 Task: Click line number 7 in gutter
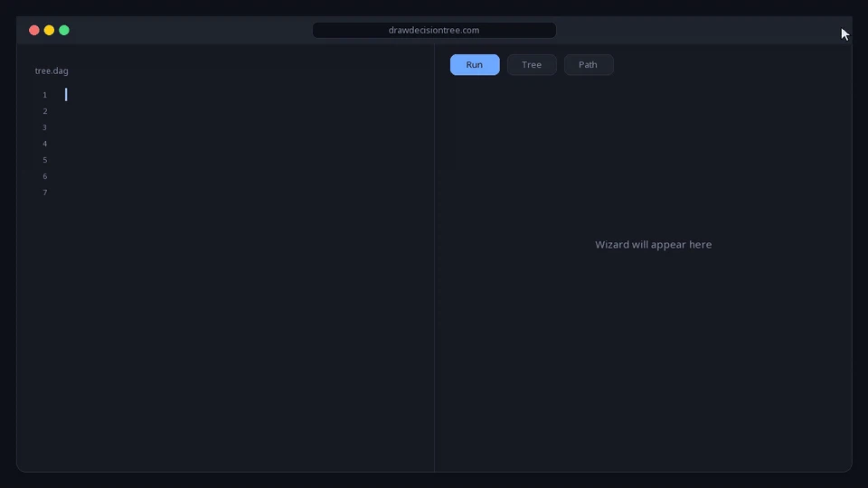point(45,192)
